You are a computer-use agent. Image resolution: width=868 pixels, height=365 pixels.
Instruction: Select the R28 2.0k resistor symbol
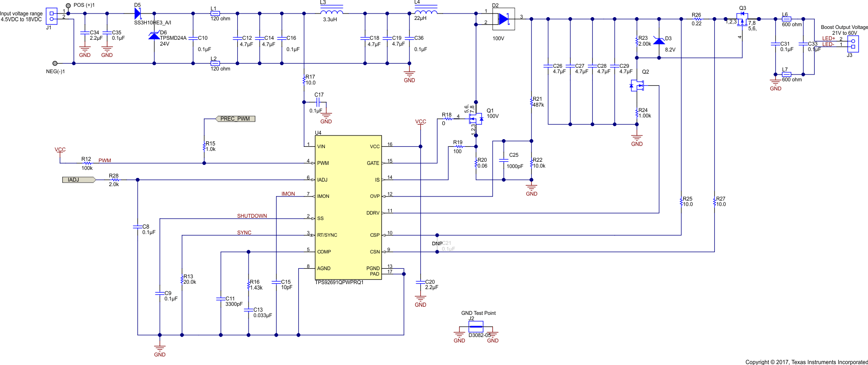tap(115, 180)
